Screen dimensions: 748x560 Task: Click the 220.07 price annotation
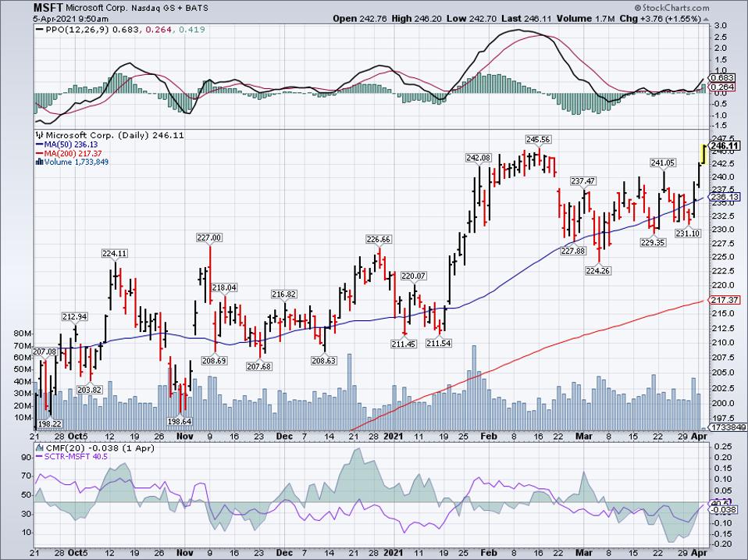413,276
